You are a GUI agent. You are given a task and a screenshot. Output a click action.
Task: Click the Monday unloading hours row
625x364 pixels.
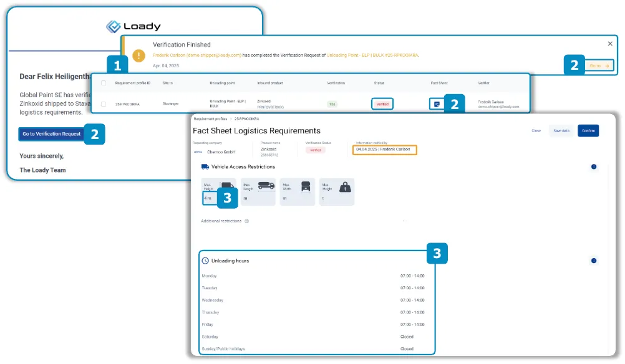tap(313, 276)
